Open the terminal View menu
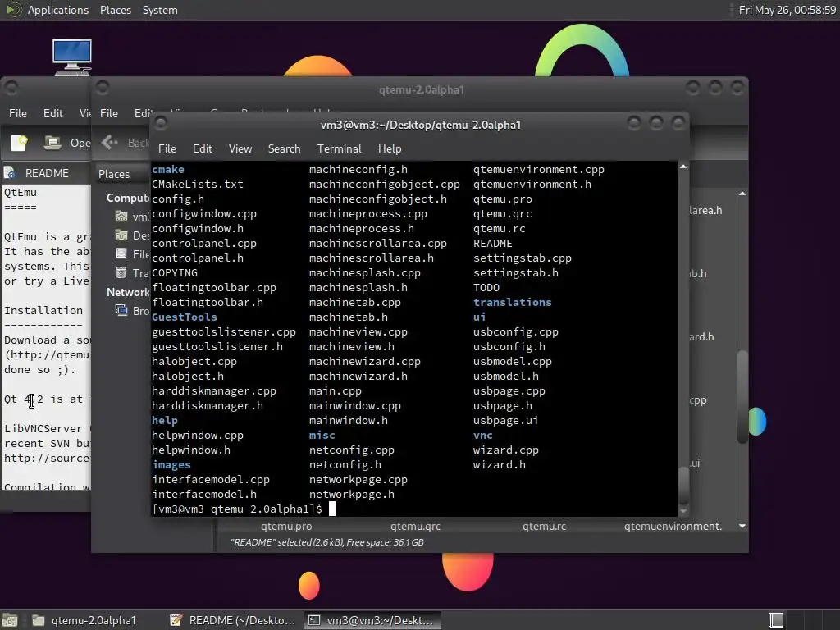The width and height of the screenshot is (840, 630). click(x=240, y=149)
